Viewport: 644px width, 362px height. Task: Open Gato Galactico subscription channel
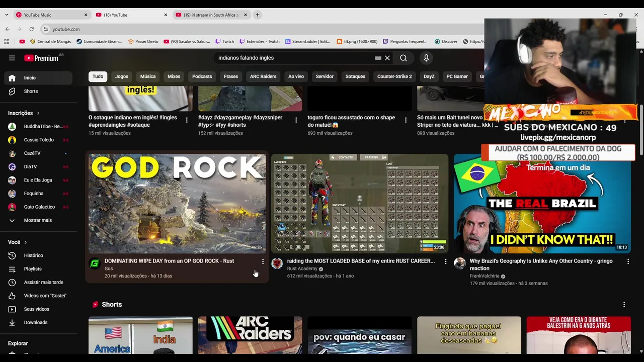point(38,207)
